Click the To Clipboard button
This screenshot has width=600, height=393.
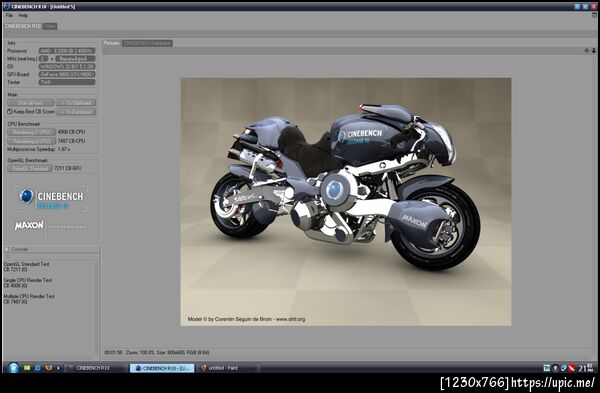point(76,103)
